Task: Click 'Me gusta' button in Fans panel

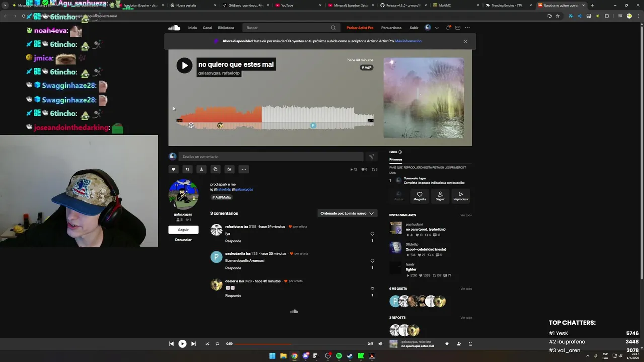Action: (x=420, y=196)
